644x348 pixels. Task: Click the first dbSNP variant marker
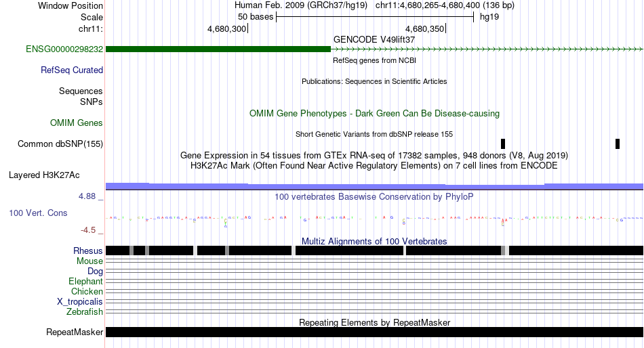503,144
